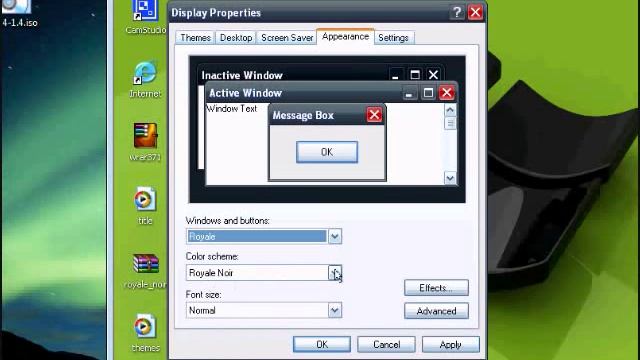Expand the Font size dropdown
The height and width of the screenshot is (360, 640).
(x=335, y=310)
